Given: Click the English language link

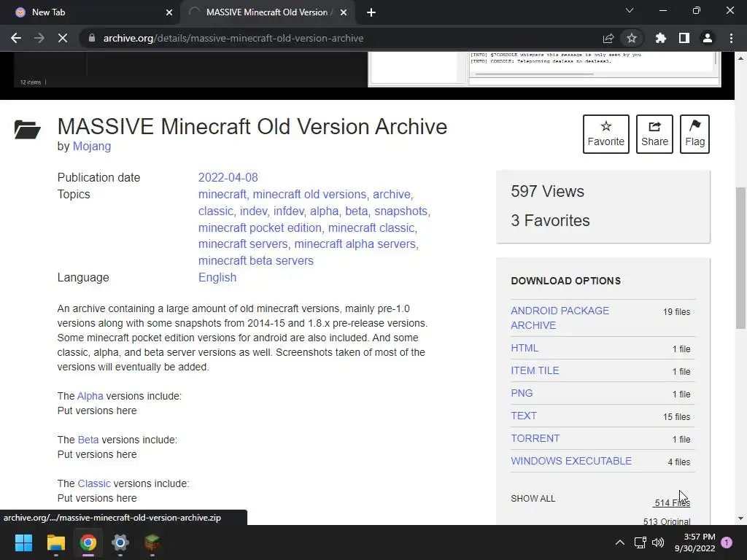Looking at the screenshot, I should (217, 277).
